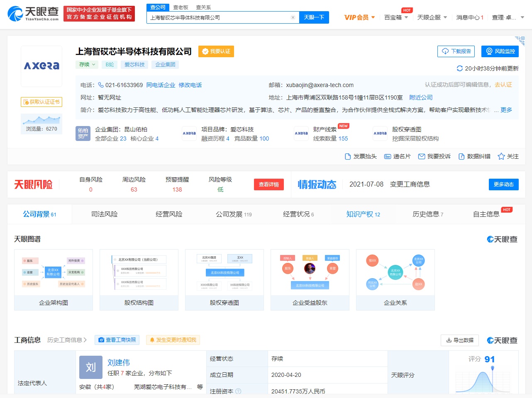
Task: Expand the 存续 status dropdown
Action: (x=87, y=65)
